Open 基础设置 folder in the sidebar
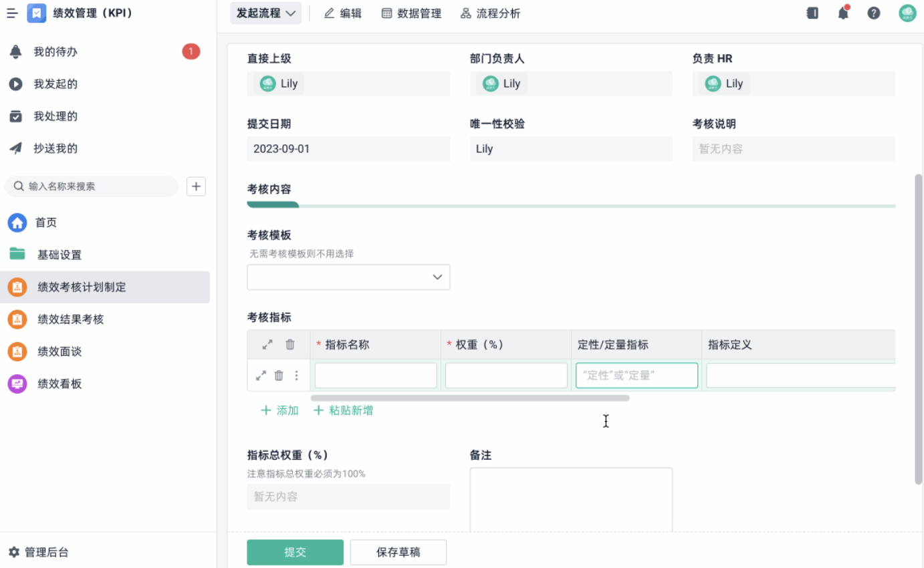Viewport: 924px width, 568px height. (x=60, y=255)
